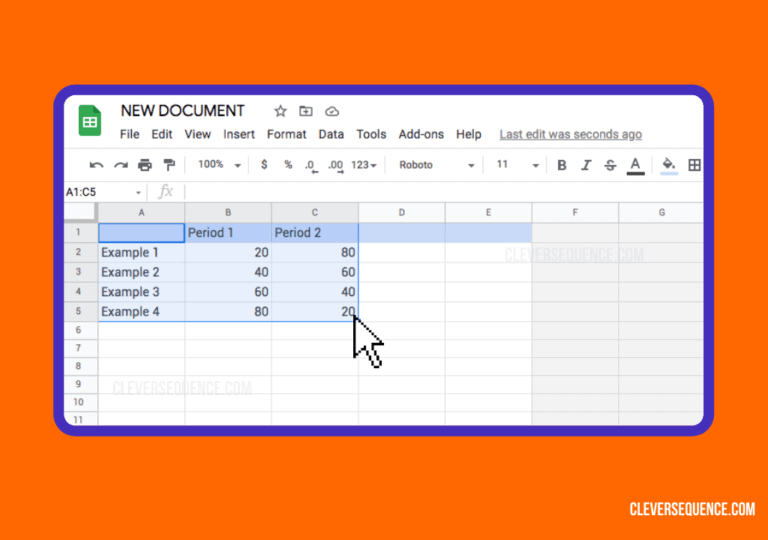Open the Tools menu
The width and height of the screenshot is (768, 540).
371,134
